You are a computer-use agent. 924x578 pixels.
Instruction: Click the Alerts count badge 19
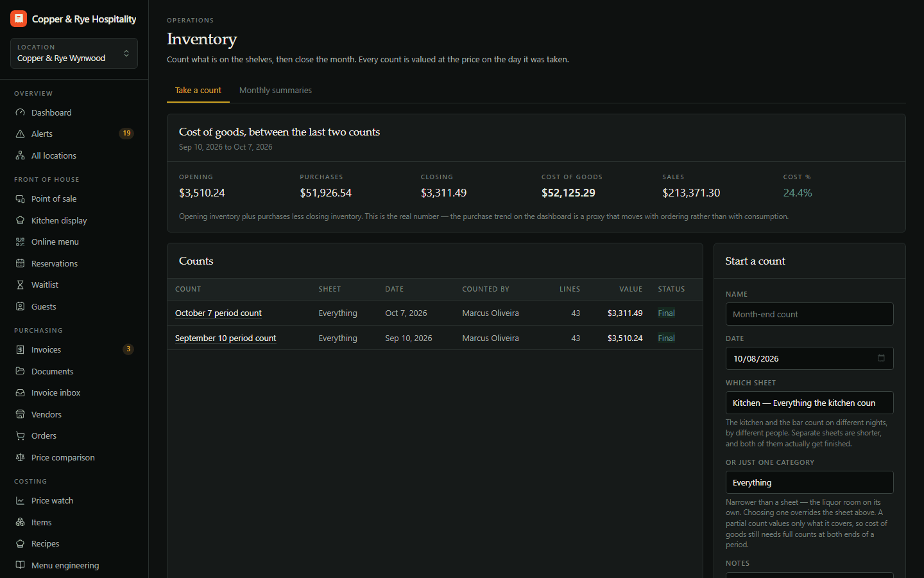[x=126, y=134]
